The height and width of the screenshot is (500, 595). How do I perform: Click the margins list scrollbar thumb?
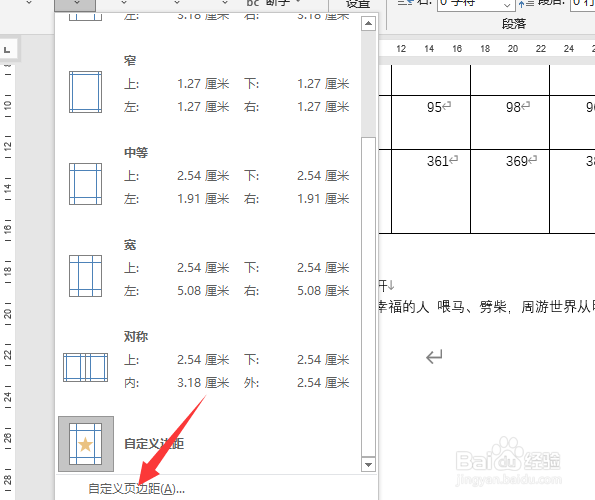(368, 297)
